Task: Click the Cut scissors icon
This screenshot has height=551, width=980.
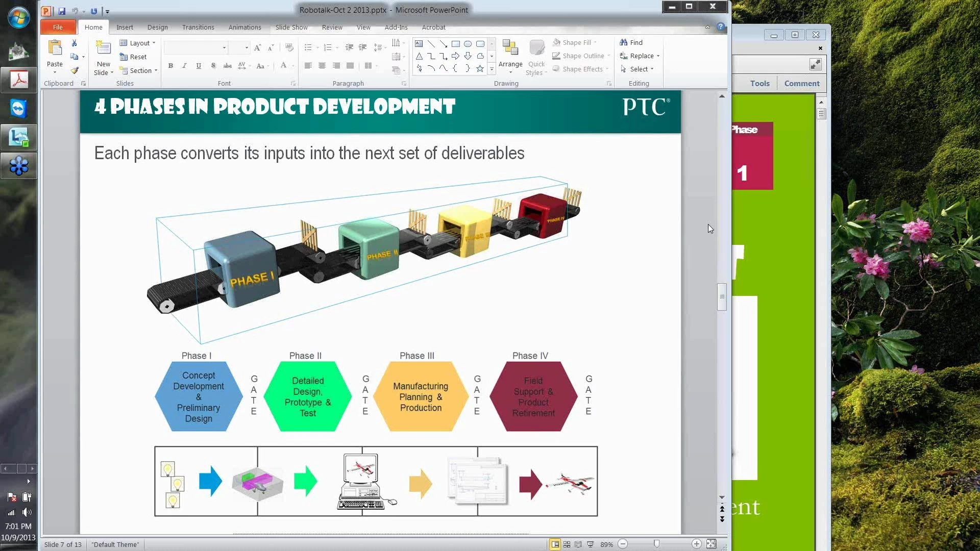Action: 75,43
